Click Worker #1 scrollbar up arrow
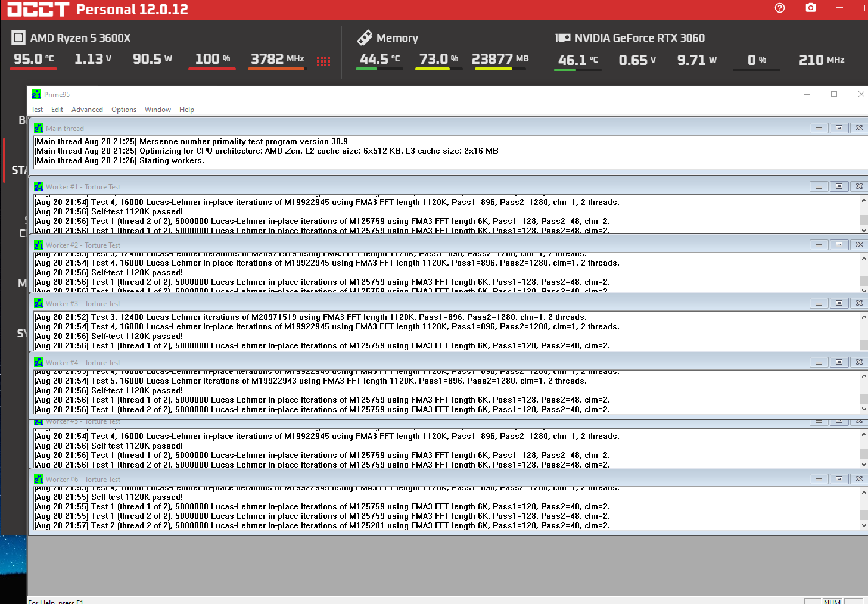This screenshot has width=868, height=604. coord(864,201)
